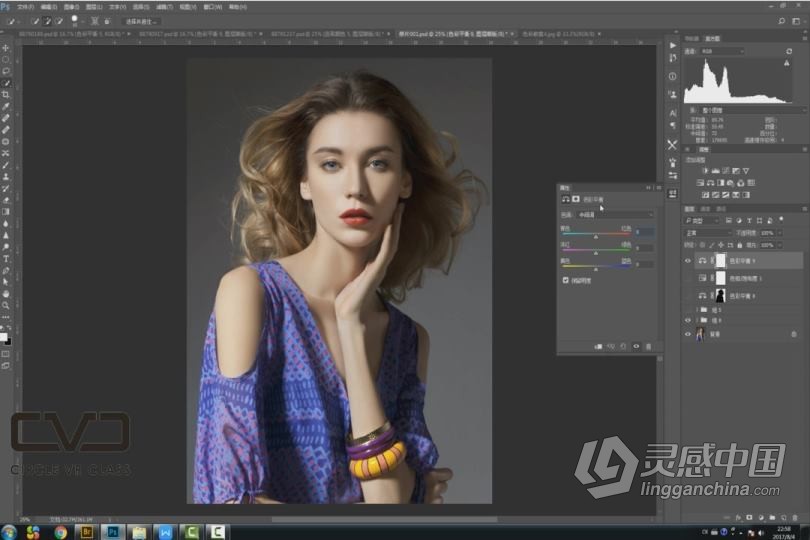Switch to document tab showing 33.3% zoom
The image size is (810, 540).
(x=561, y=34)
